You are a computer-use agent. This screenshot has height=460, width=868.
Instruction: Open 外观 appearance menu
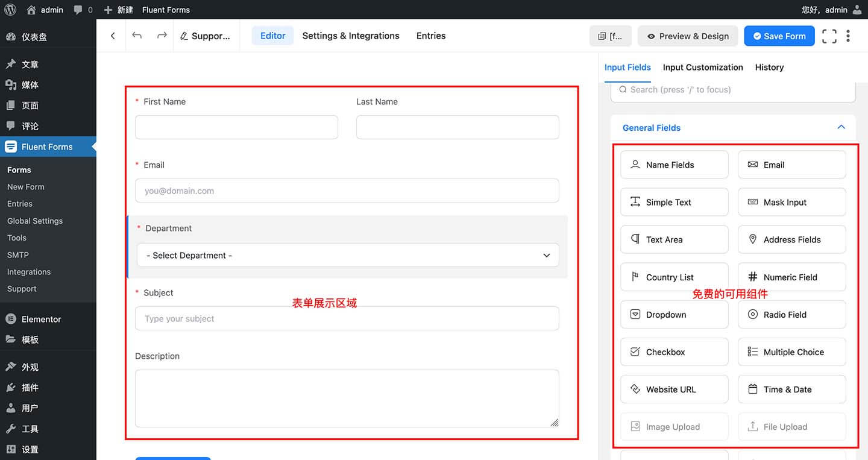(x=48, y=367)
